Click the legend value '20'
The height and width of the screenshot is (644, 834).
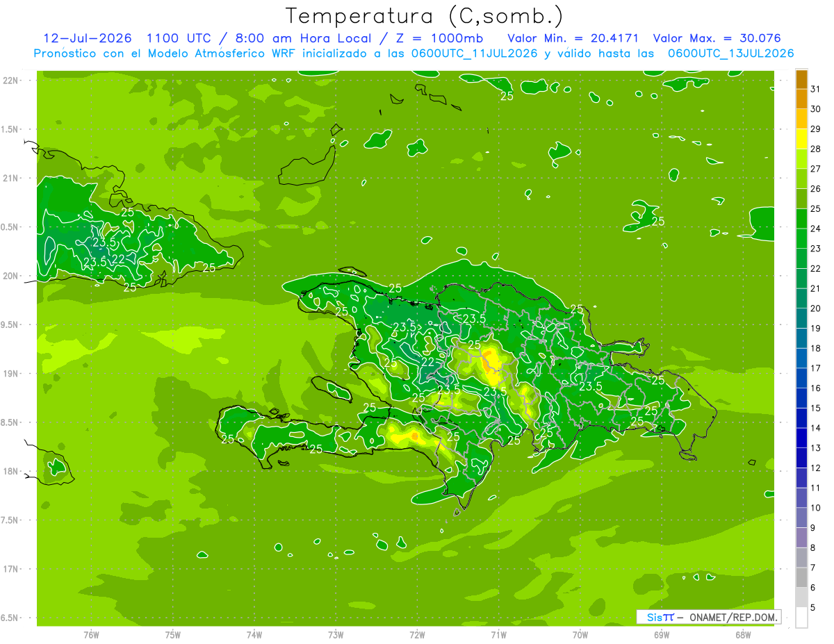[x=816, y=308]
